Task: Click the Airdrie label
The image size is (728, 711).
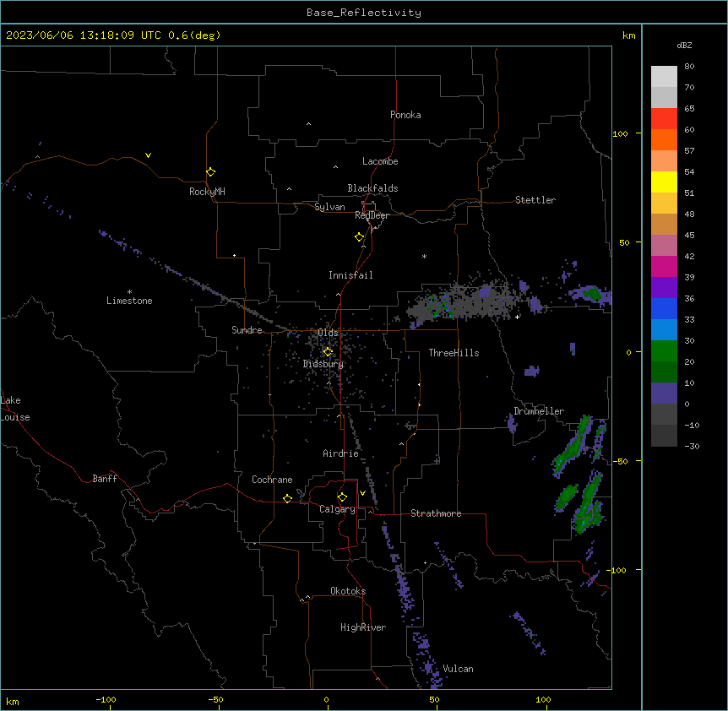Action: click(x=341, y=453)
